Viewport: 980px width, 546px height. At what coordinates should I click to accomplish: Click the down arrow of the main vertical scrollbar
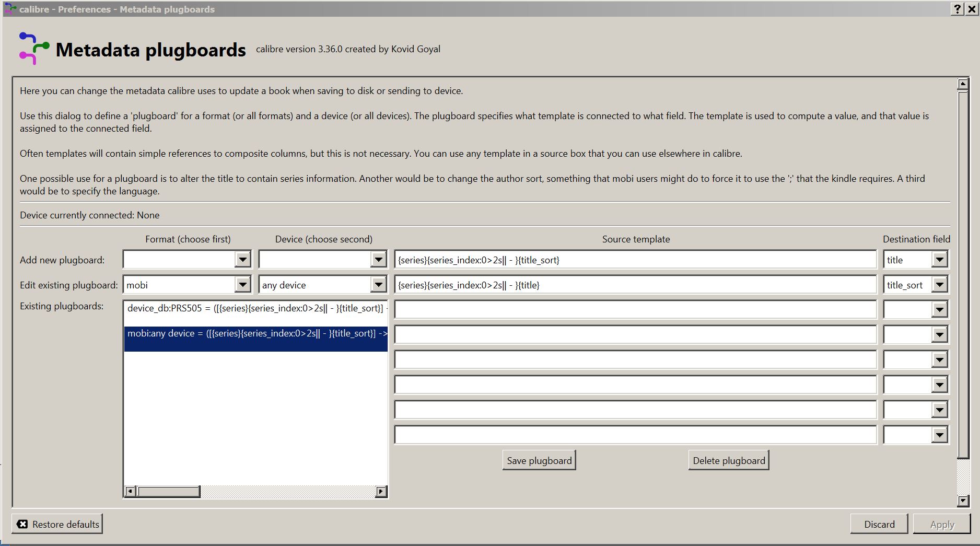pyautogui.click(x=963, y=501)
